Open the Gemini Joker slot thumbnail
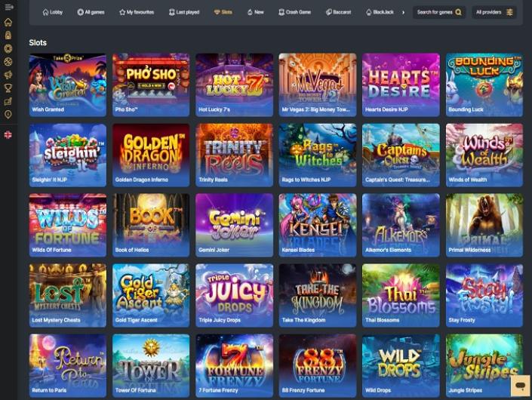This screenshot has width=532, height=400. point(234,225)
